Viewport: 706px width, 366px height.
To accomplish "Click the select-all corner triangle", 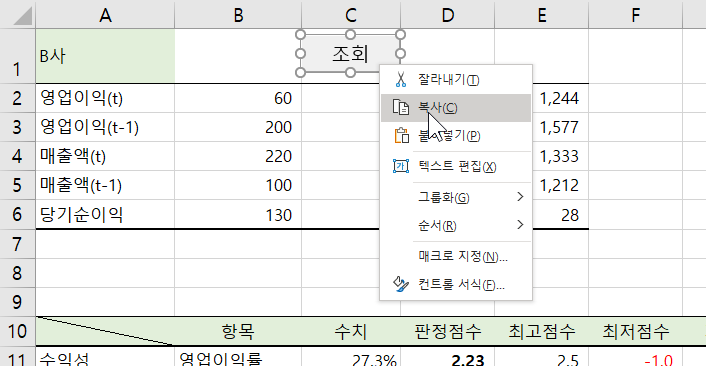I will tap(23, 16).
